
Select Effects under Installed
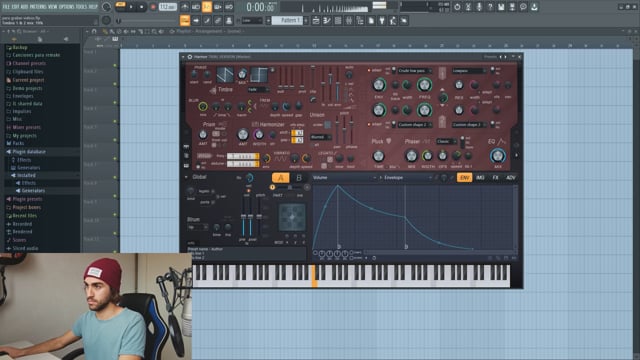[28, 183]
